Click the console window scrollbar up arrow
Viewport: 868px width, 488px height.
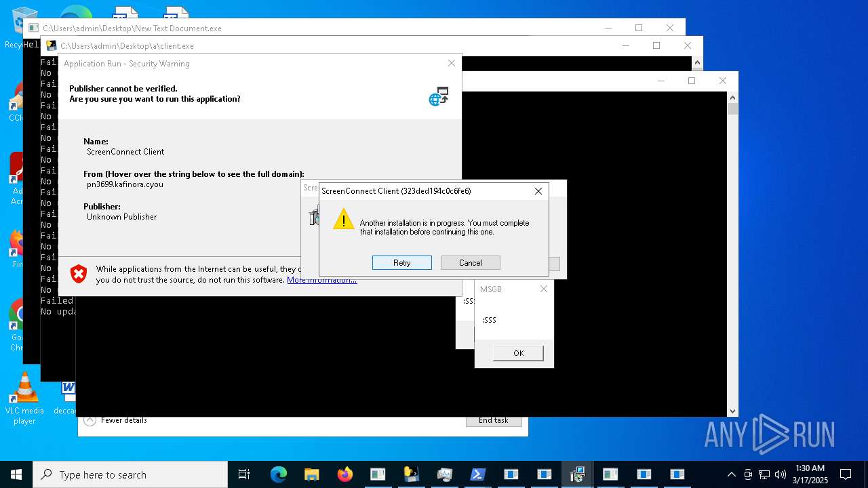[x=732, y=97]
